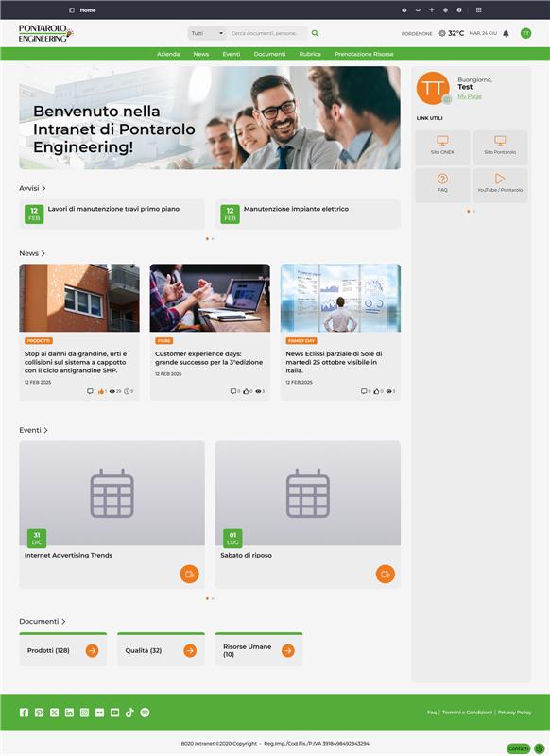Open the FAQ question-mark tile
This screenshot has height=756, width=550.
[x=442, y=184]
